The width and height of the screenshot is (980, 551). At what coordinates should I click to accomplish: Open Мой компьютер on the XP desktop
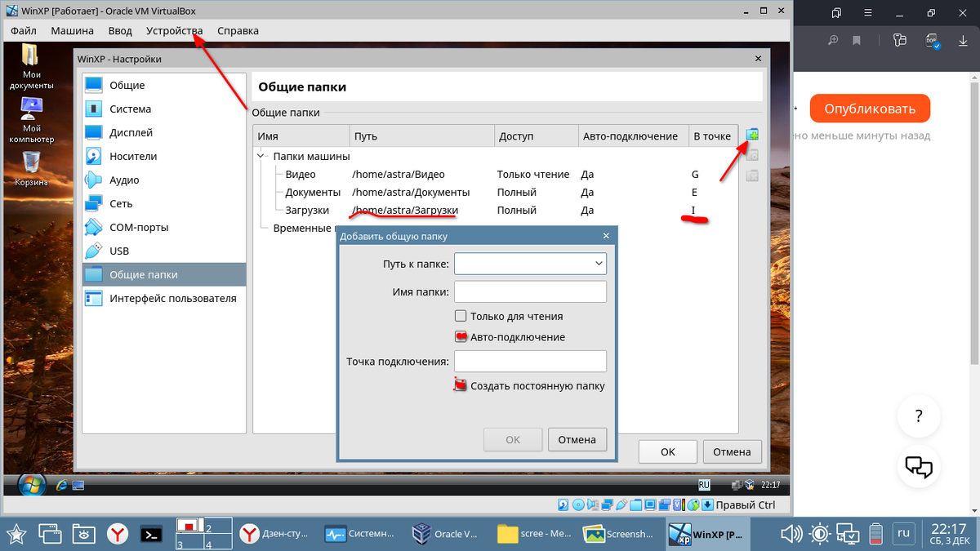[x=32, y=120]
